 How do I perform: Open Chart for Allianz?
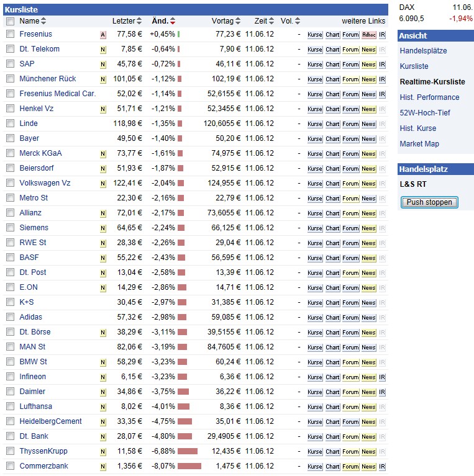332,213
